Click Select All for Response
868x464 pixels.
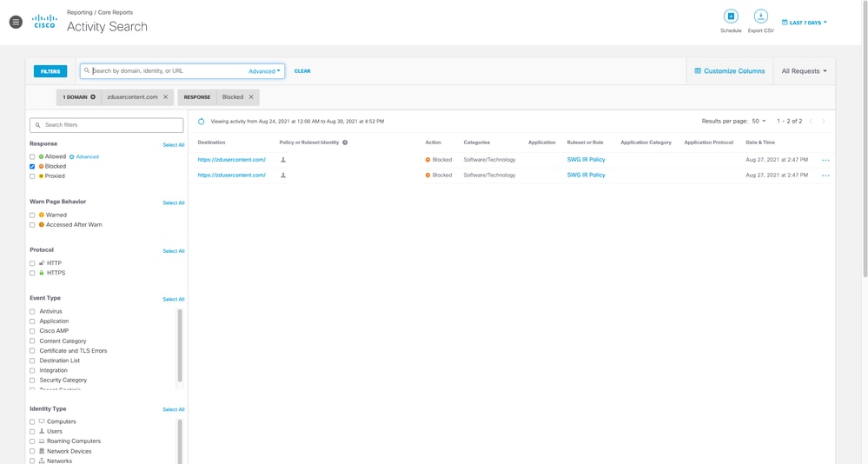pyautogui.click(x=173, y=145)
